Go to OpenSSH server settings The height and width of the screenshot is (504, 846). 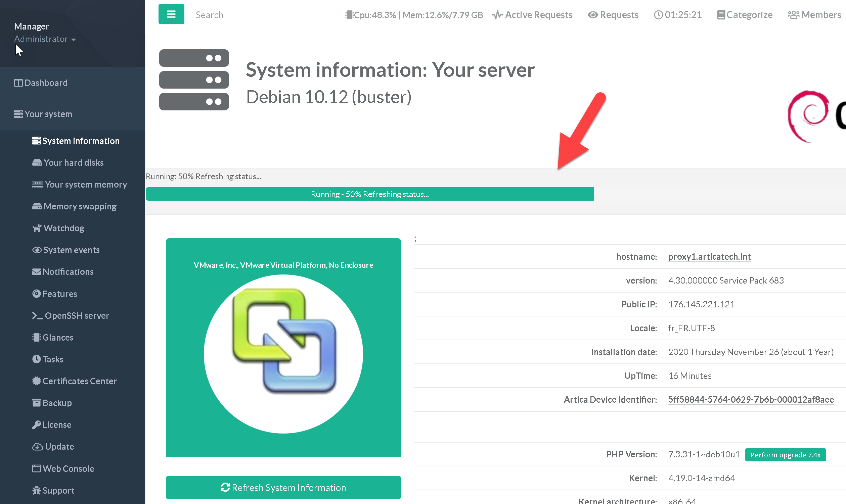[x=77, y=315]
